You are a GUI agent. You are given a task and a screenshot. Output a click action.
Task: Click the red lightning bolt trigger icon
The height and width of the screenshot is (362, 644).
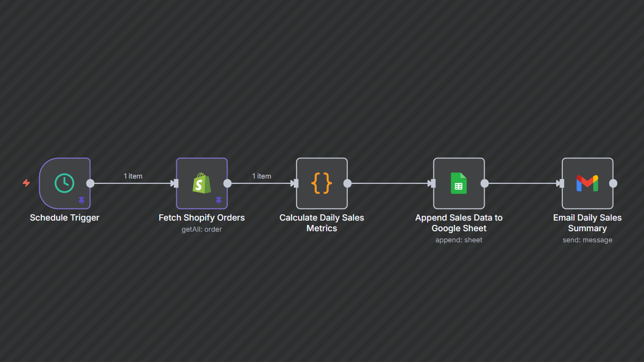pos(27,183)
